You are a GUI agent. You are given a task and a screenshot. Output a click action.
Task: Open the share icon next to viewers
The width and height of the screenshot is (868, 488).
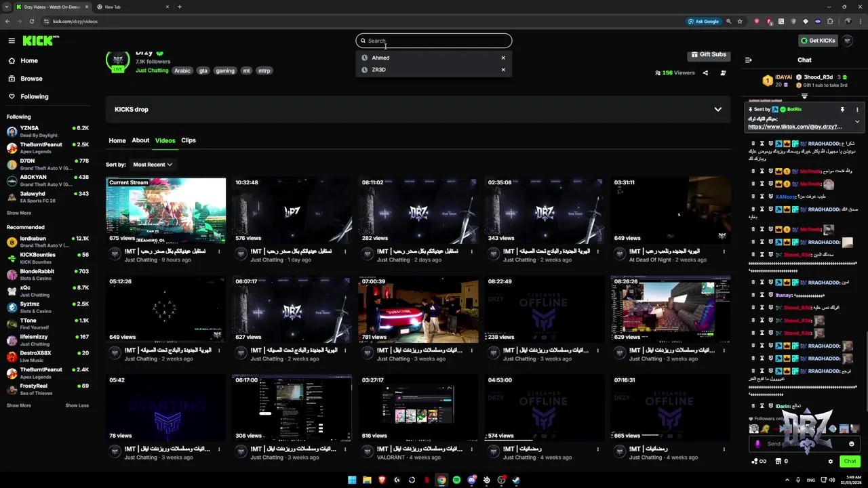[705, 73]
